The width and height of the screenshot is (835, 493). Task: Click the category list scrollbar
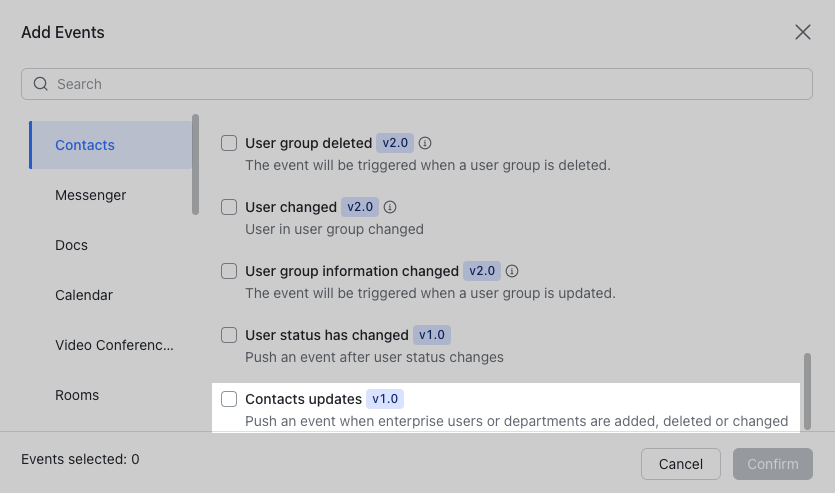coord(195,165)
